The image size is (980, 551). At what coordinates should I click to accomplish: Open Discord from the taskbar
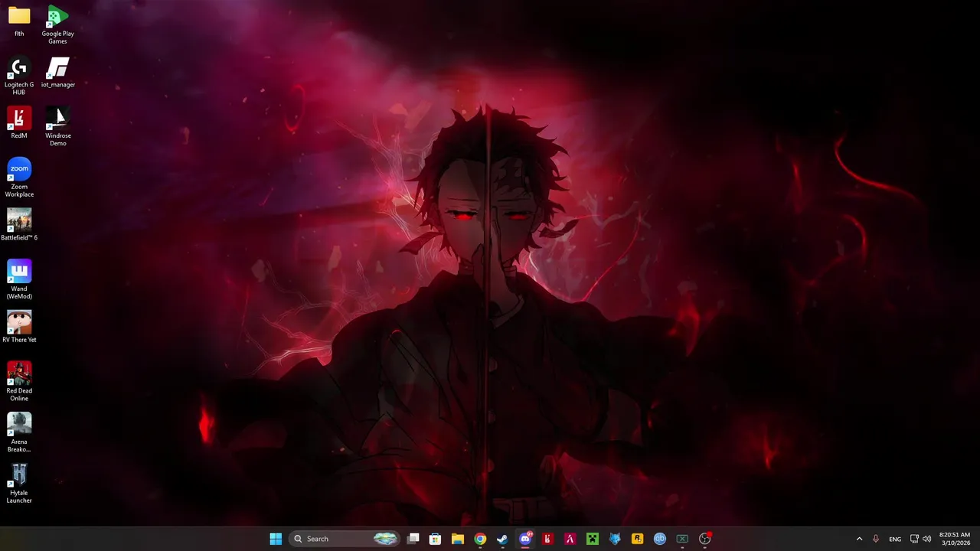coord(525,539)
